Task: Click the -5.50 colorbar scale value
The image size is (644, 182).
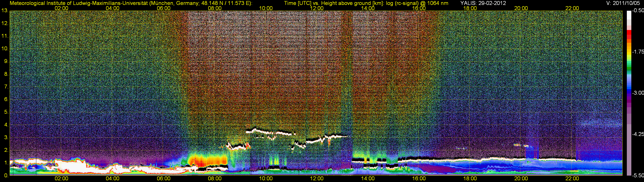Action: (638, 175)
